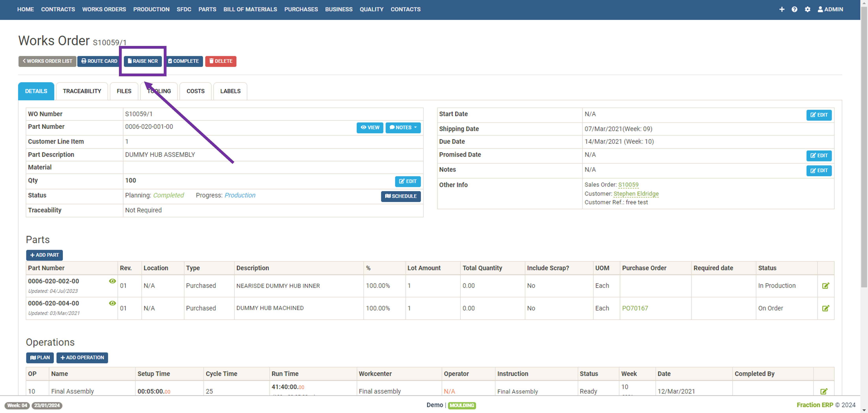Image resolution: width=868 pixels, height=413 pixels.
Task: Open help via the question mark icon
Action: click(x=795, y=9)
